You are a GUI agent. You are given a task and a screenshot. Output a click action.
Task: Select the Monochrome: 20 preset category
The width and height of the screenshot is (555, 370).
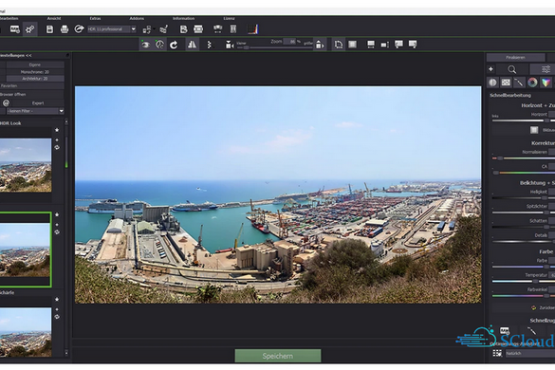point(35,72)
